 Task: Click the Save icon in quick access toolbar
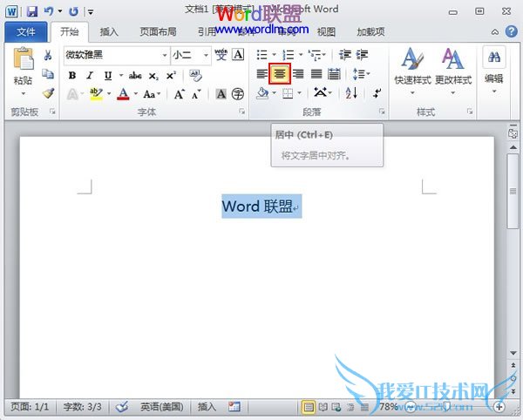pos(32,12)
